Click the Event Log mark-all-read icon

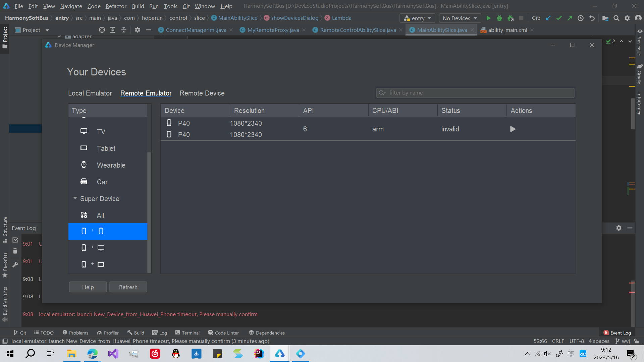click(x=15, y=240)
